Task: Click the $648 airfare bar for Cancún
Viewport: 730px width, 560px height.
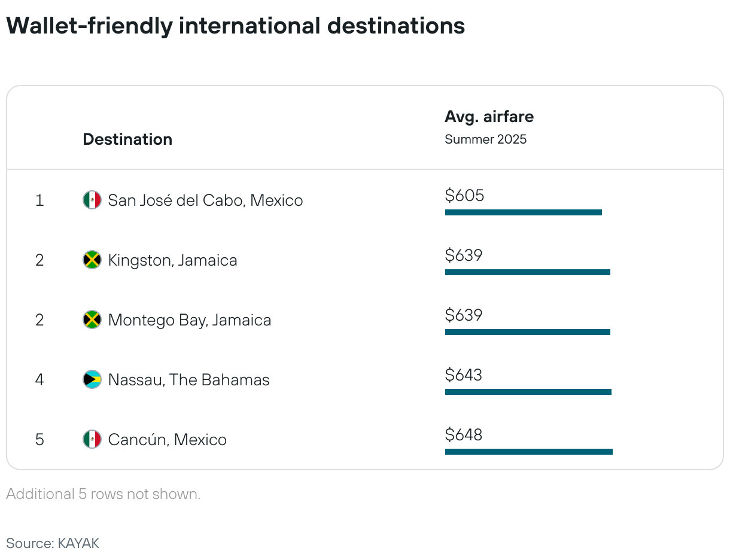Action: [x=529, y=452]
